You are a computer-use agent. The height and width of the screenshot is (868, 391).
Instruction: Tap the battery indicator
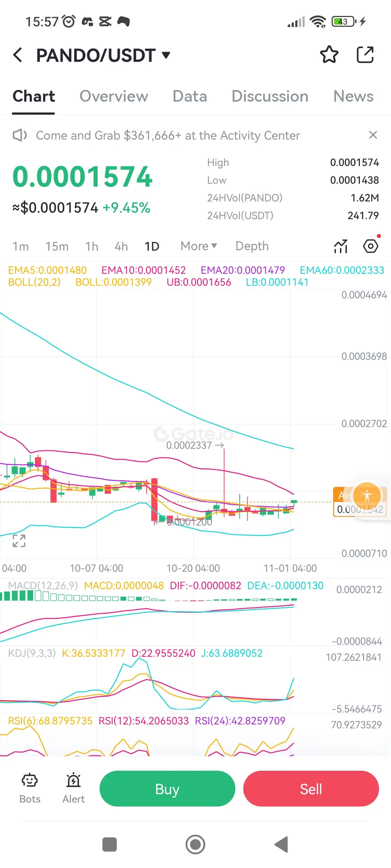[x=344, y=22]
